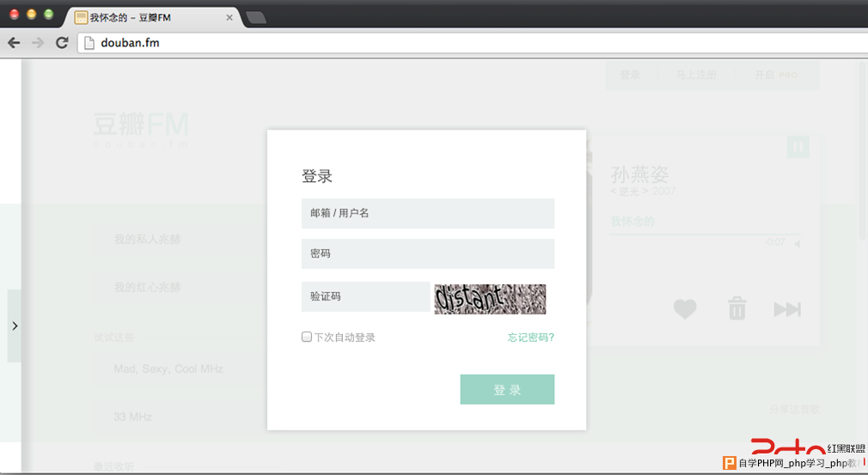Focus the 密码 password field
The width and height of the screenshot is (868, 475).
click(428, 253)
